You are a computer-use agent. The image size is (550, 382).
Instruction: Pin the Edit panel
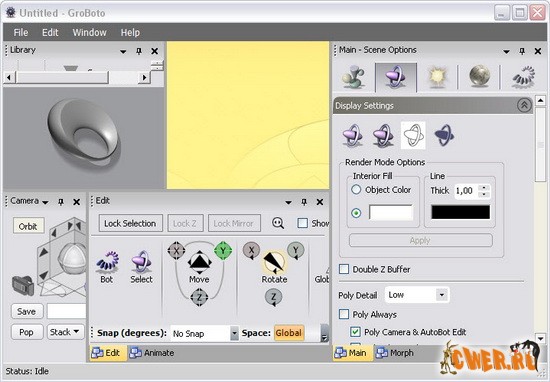304,202
